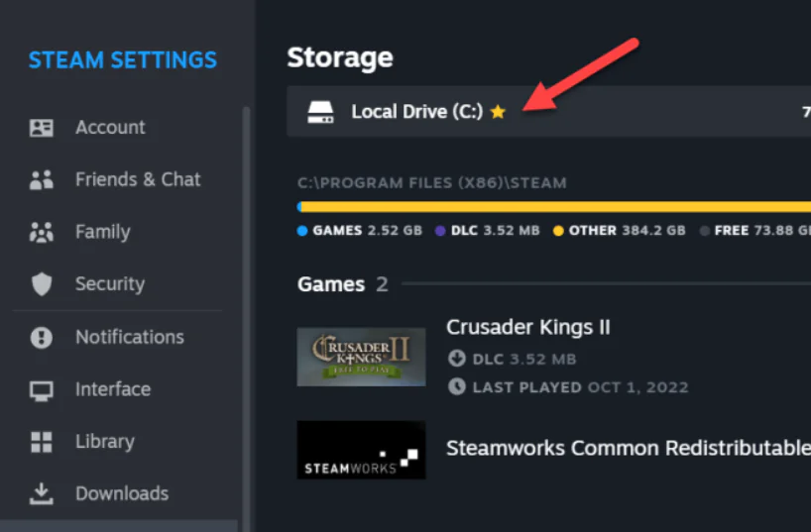Click the Security shield icon
Image resolution: width=811 pixels, height=532 pixels.
[41, 285]
